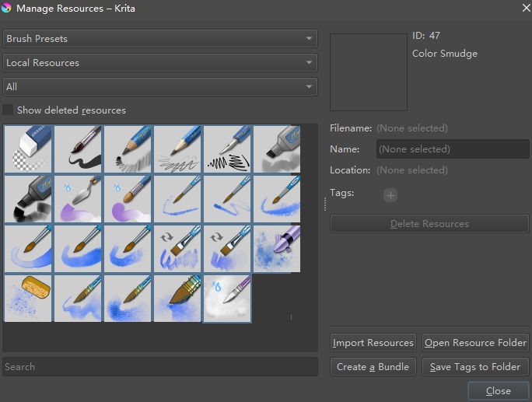Click the Import Resources button

point(373,343)
